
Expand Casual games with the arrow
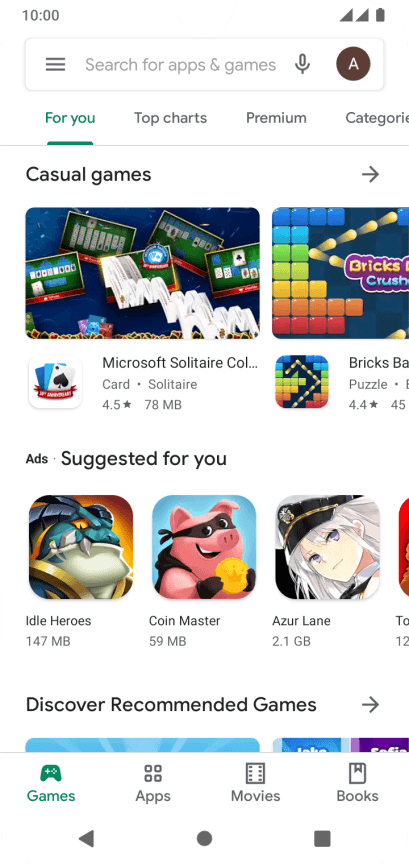[370, 175]
